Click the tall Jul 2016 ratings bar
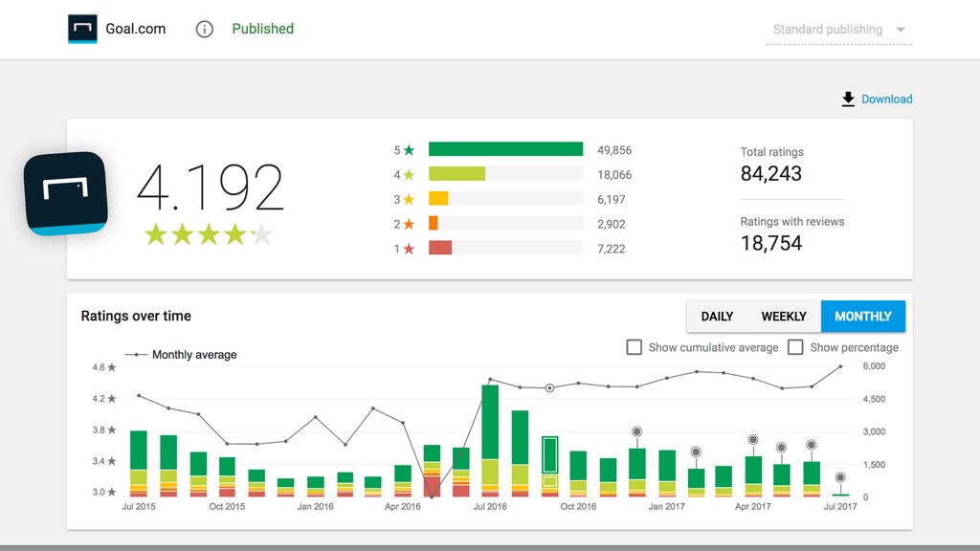This screenshot has height=551, width=980. coord(490,440)
